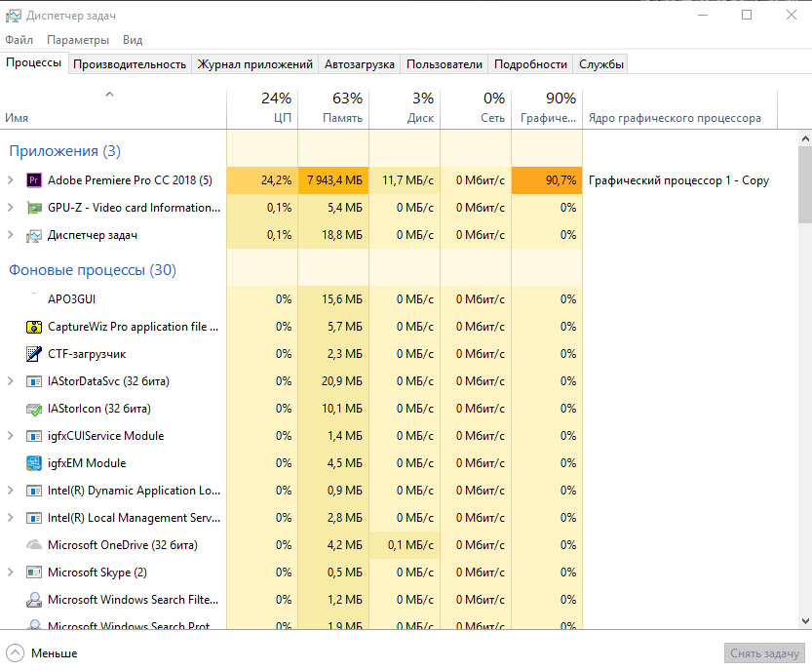Click the 11,7 МБ/с disk cell
Viewport: 812px width, 671px height.
[405, 180]
